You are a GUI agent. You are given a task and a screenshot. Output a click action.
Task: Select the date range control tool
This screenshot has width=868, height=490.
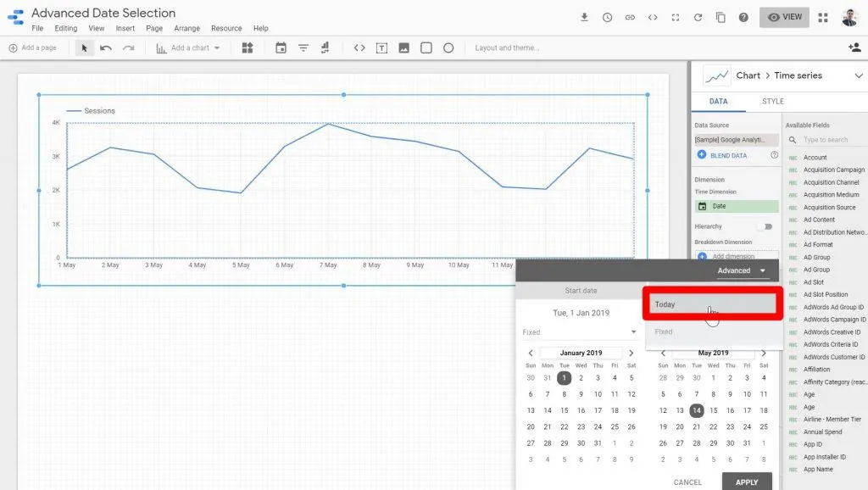pos(281,48)
